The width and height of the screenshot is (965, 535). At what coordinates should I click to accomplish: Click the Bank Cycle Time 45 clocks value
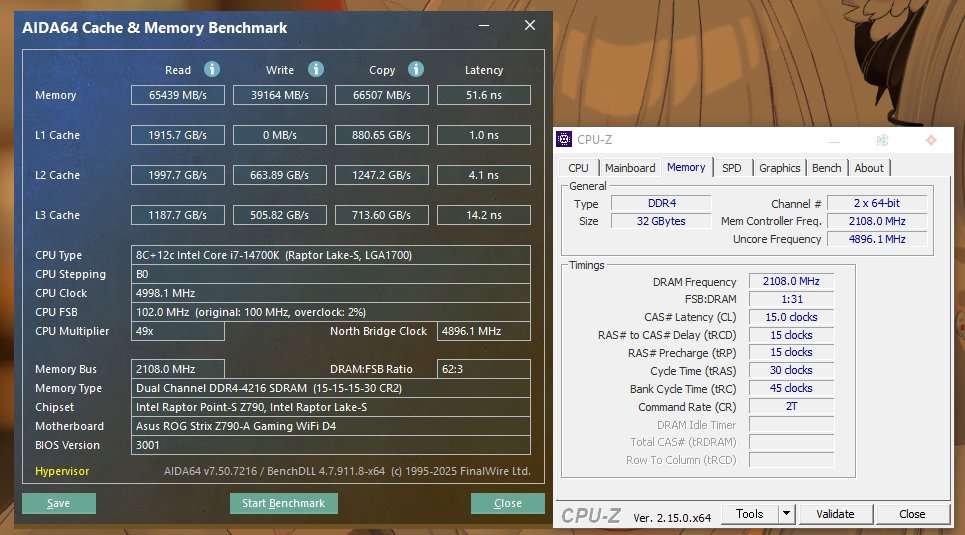(791, 388)
